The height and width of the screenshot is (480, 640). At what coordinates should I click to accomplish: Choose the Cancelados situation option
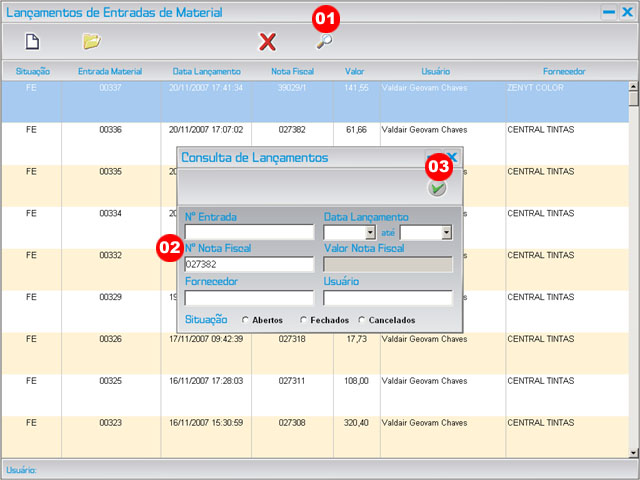(362, 320)
